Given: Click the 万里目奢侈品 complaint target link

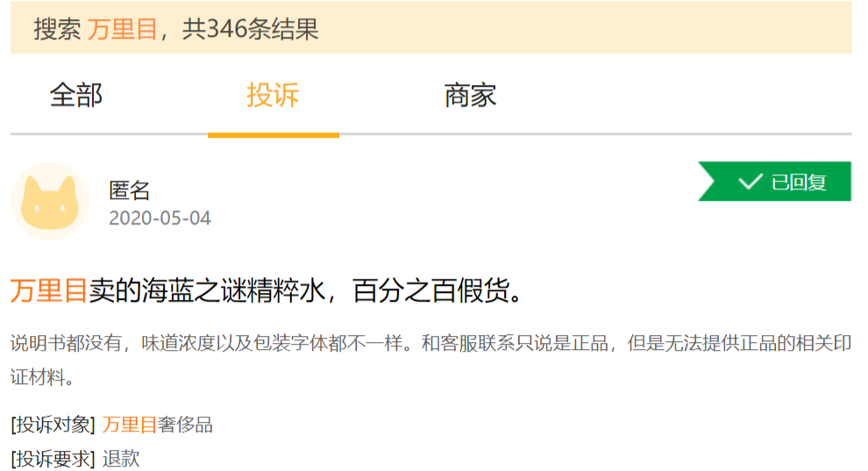Looking at the screenshot, I should 157,425.
